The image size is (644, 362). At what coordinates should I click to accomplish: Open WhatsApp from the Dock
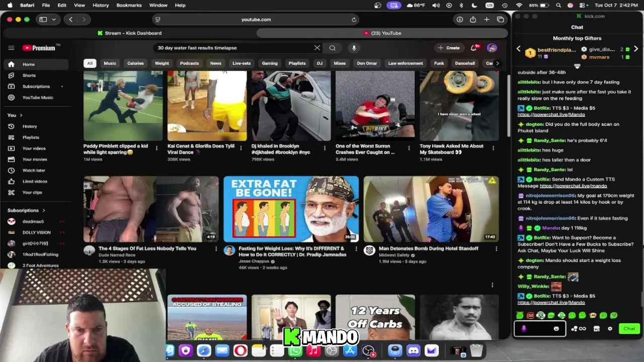[x=295, y=350]
